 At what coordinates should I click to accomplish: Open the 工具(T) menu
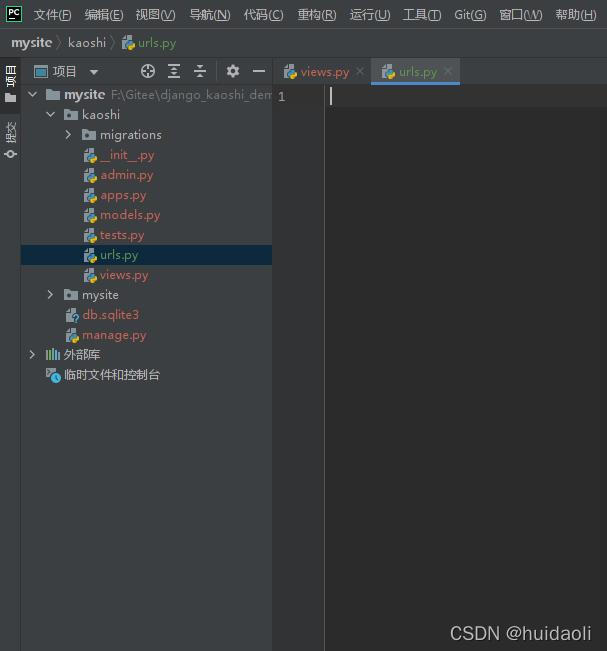(422, 15)
